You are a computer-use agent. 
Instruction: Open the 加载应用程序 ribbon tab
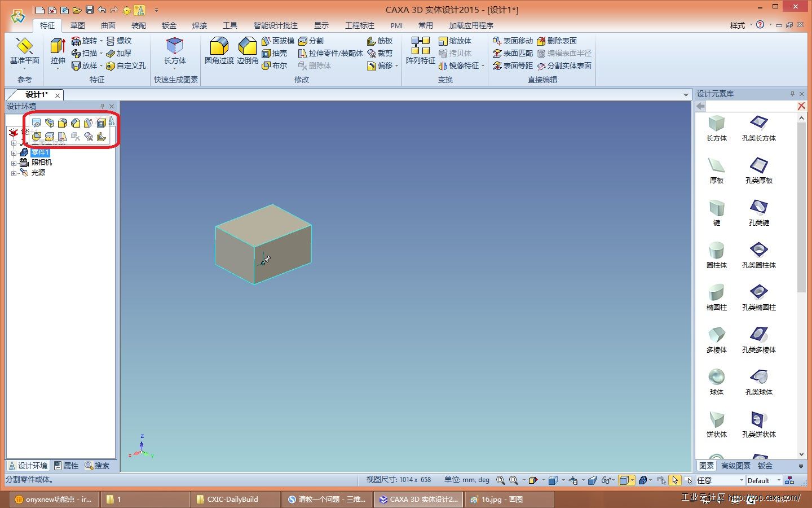pyautogui.click(x=471, y=25)
